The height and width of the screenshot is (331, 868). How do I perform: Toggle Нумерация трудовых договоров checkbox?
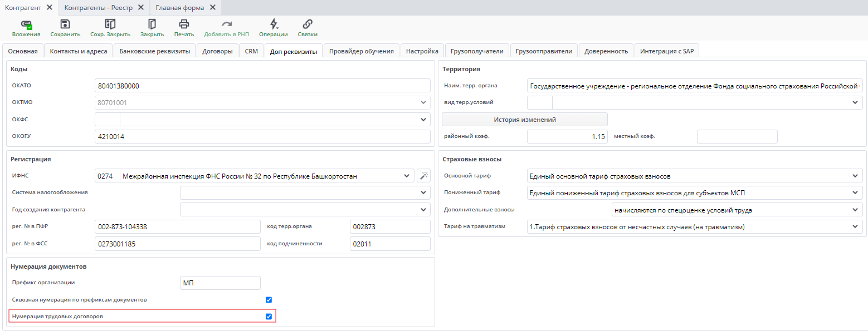269,317
